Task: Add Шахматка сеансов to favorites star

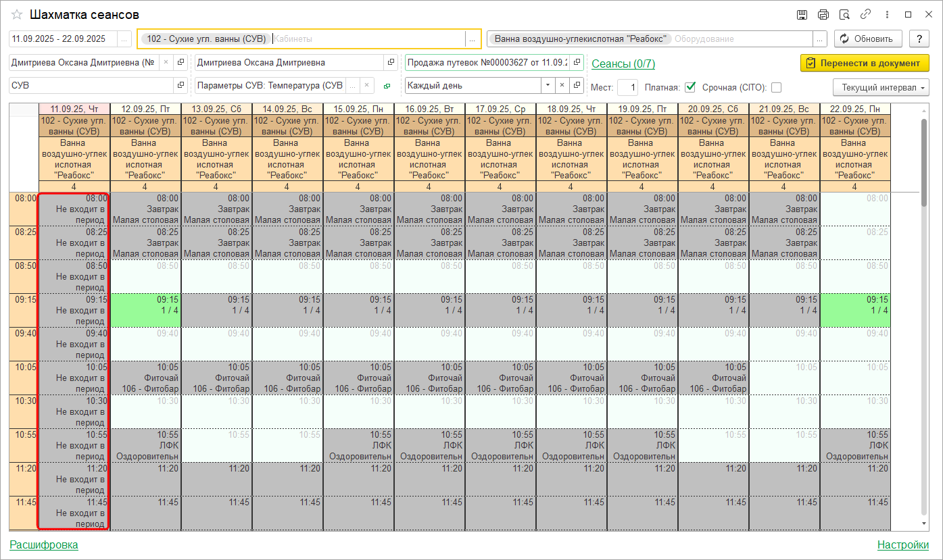Action: (x=17, y=15)
